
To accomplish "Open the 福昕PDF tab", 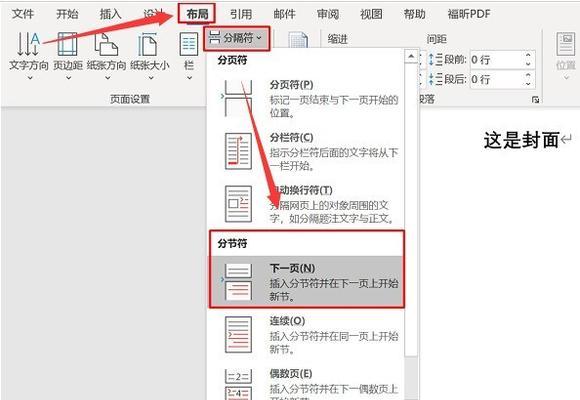I will (469, 14).
